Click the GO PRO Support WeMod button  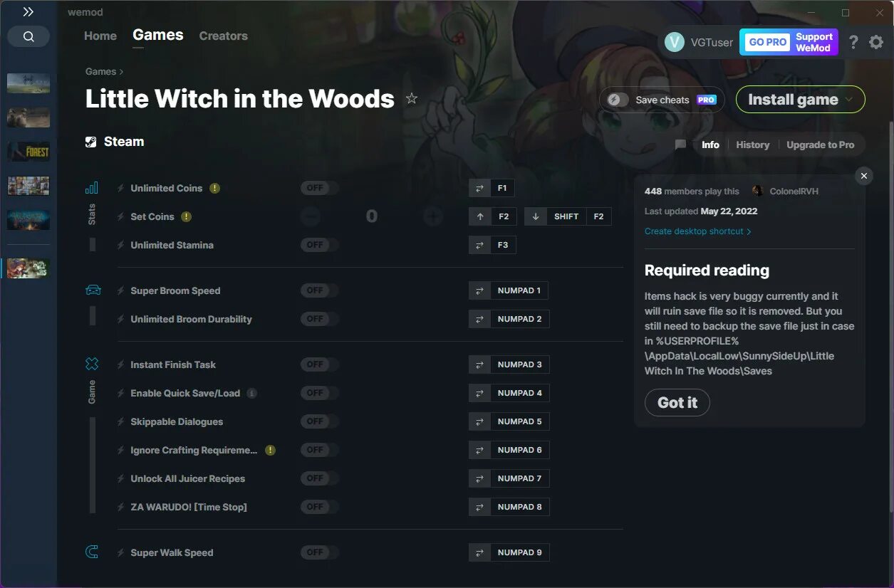pyautogui.click(x=789, y=42)
